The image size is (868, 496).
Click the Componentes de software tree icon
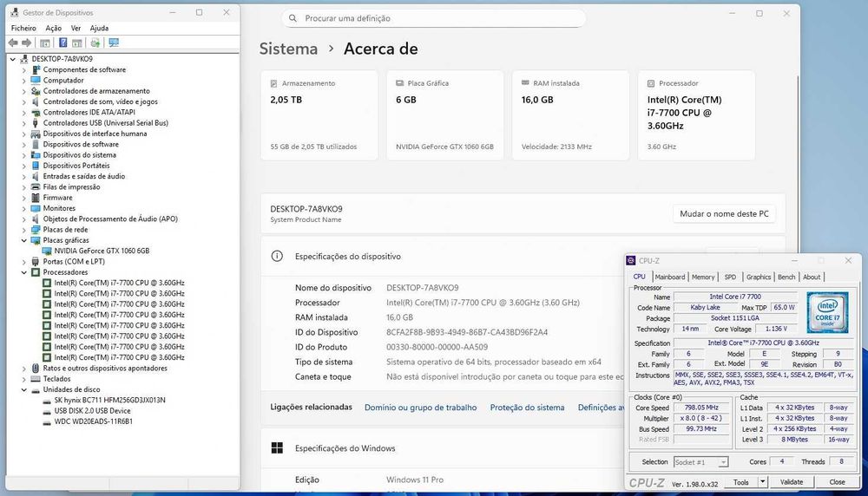pyautogui.click(x=36, y=69)
